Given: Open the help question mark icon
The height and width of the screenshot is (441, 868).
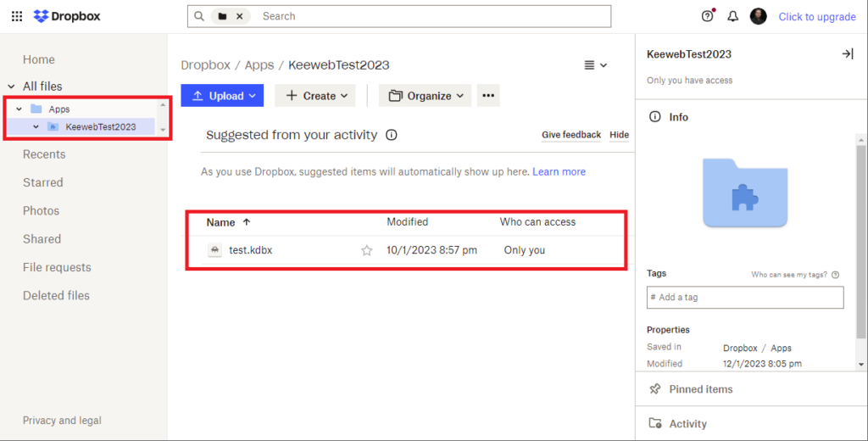Looking at the screenshot, I should point(707,16).
